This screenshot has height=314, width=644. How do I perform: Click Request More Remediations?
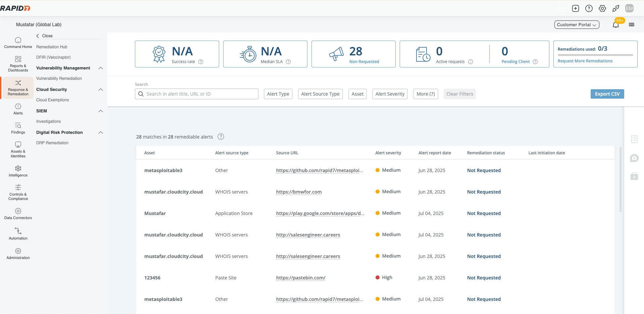(x=585, y=61)
